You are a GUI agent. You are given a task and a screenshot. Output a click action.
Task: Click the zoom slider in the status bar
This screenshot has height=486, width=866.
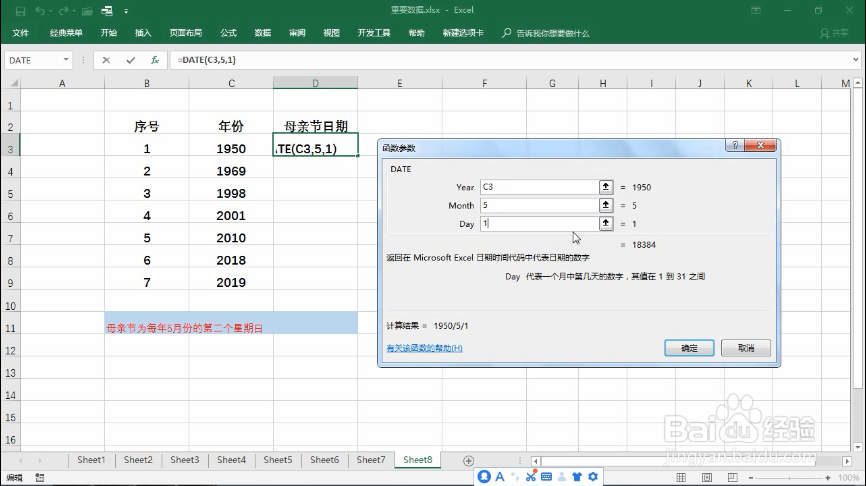tap(789, 477)
